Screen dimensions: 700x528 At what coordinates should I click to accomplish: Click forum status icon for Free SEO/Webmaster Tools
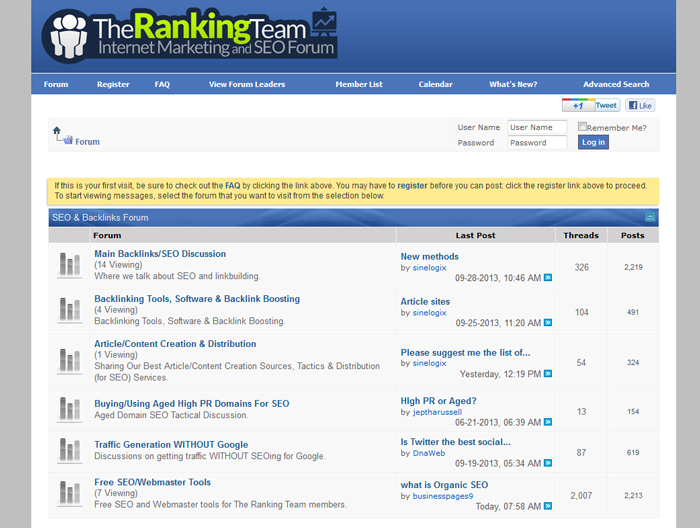point(70,493)
